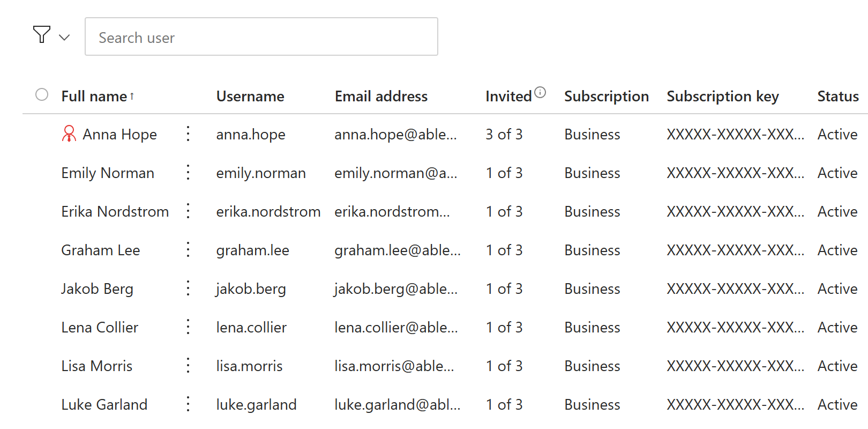Click the Full name sort arrow
The image size is (868, 429).
(x=132, y=96)
